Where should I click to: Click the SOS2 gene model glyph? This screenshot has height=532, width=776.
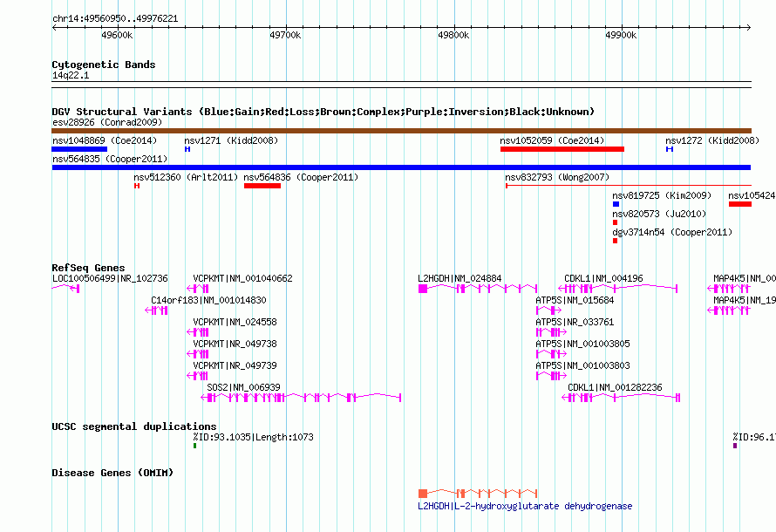coord(301,398)
